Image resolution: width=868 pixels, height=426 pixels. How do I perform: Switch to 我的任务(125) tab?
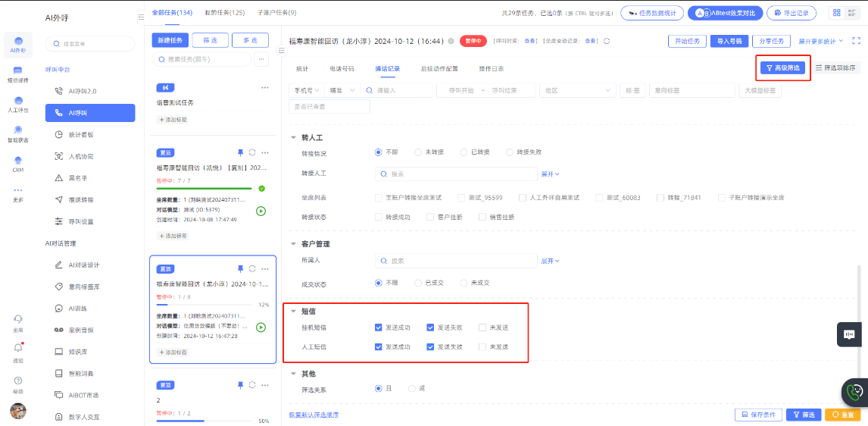tap(225, 13)
